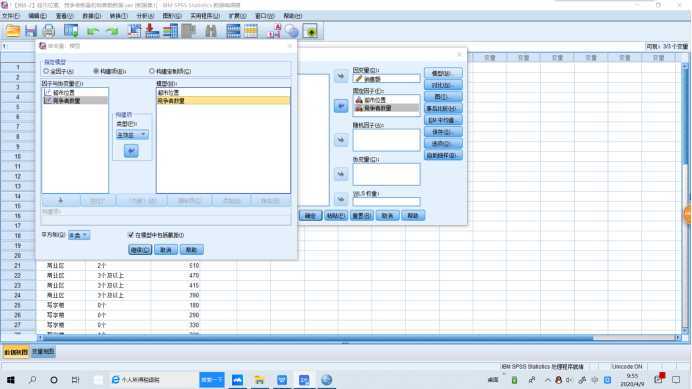The height and width of the screenshot is (389, 692).
Task: Select the 全因子 (full factorial) radio button
Action: click(46, 71)
